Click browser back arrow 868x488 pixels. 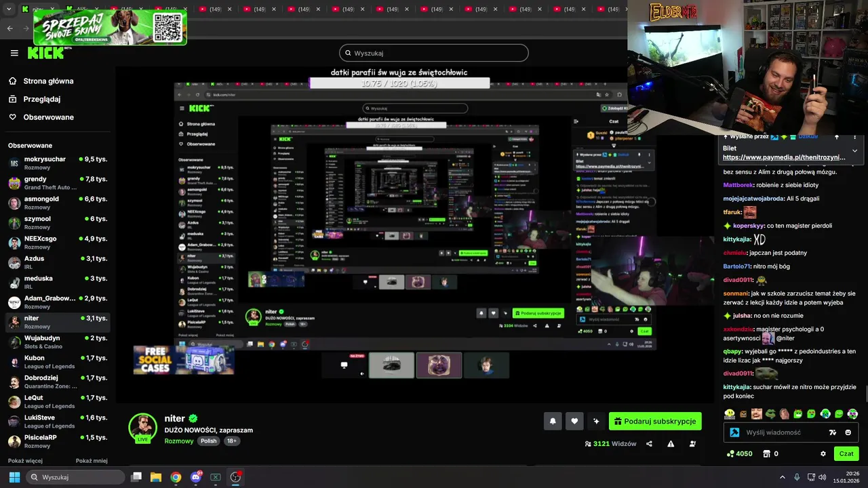click(10, 28)
